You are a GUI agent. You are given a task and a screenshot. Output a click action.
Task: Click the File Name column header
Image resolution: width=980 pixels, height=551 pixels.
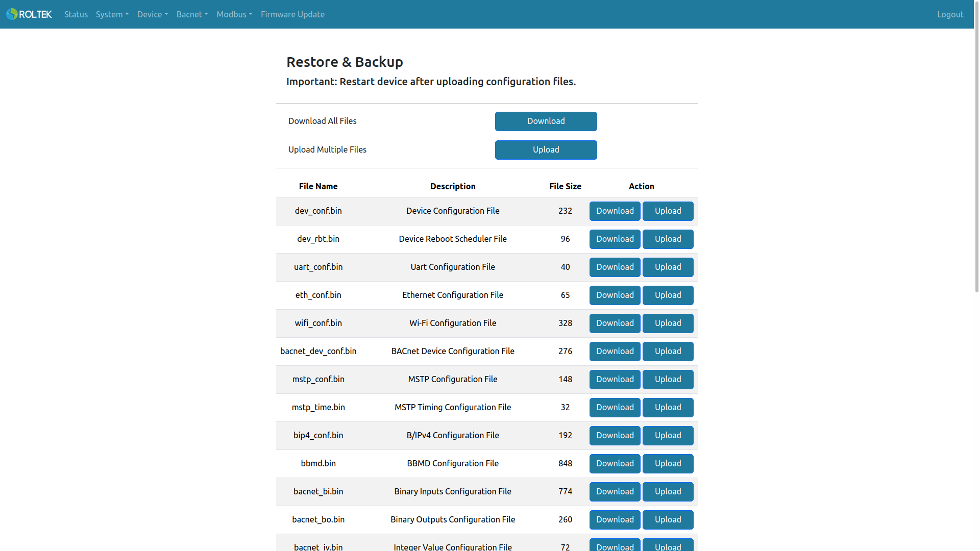pyautogui.click(x=318, y=187)
